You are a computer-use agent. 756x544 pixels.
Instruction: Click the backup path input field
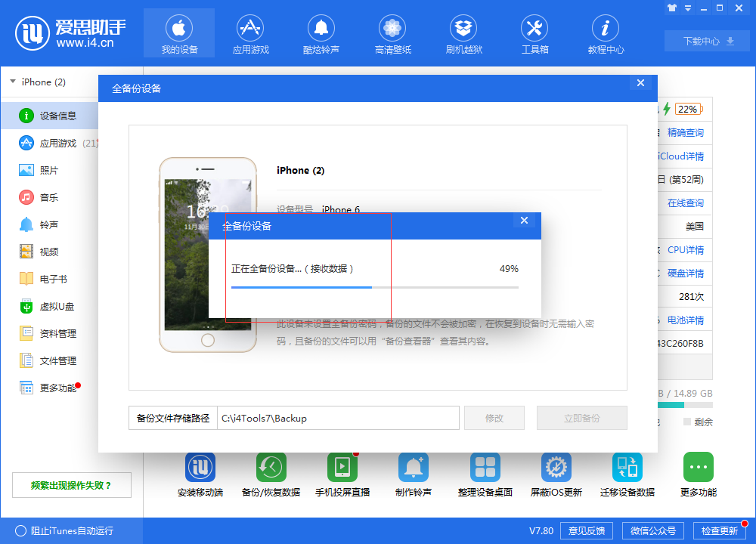pos(338,418)
